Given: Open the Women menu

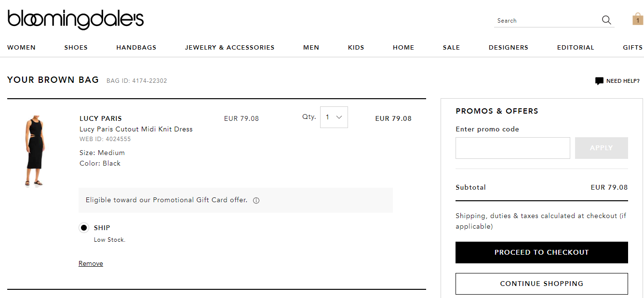Looking at the screenshot, I should 22,48.
